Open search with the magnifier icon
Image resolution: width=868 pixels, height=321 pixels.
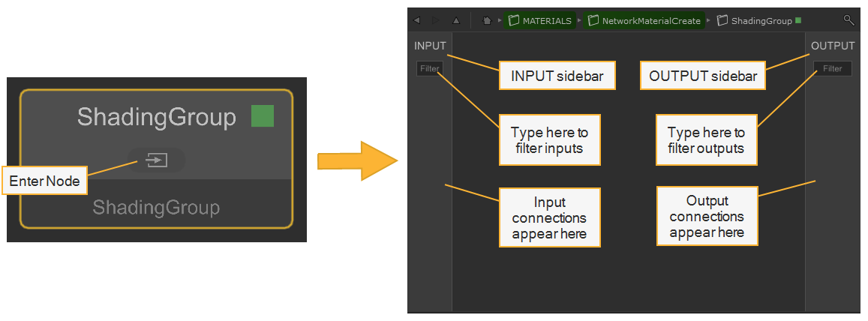[x=848, y=20]
